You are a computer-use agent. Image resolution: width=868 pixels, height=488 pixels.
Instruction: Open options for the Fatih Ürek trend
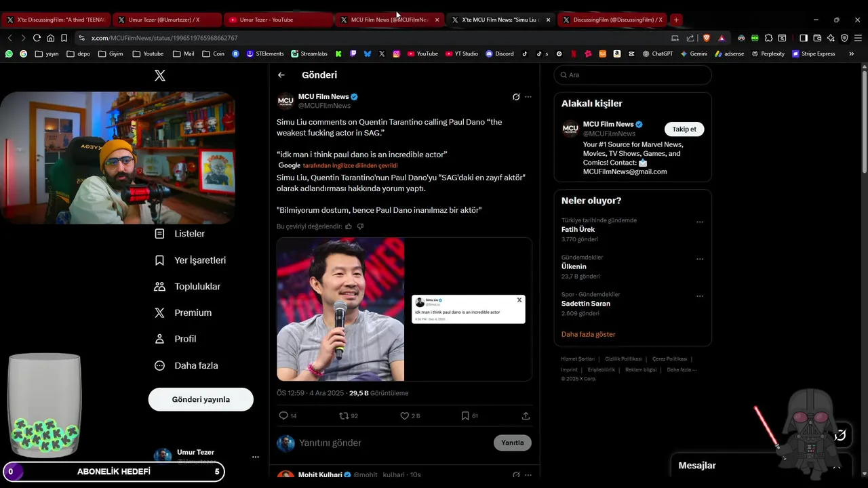pyautogui.click(x=700, y=222)
